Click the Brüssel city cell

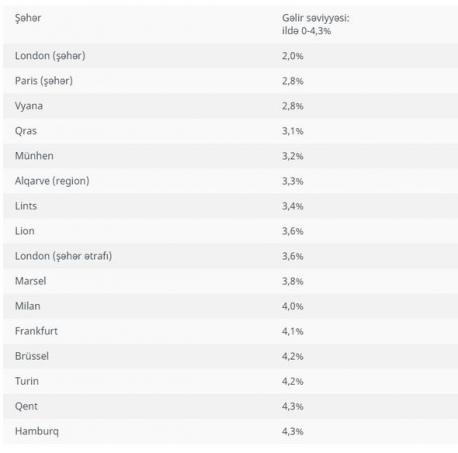(32, 356)
